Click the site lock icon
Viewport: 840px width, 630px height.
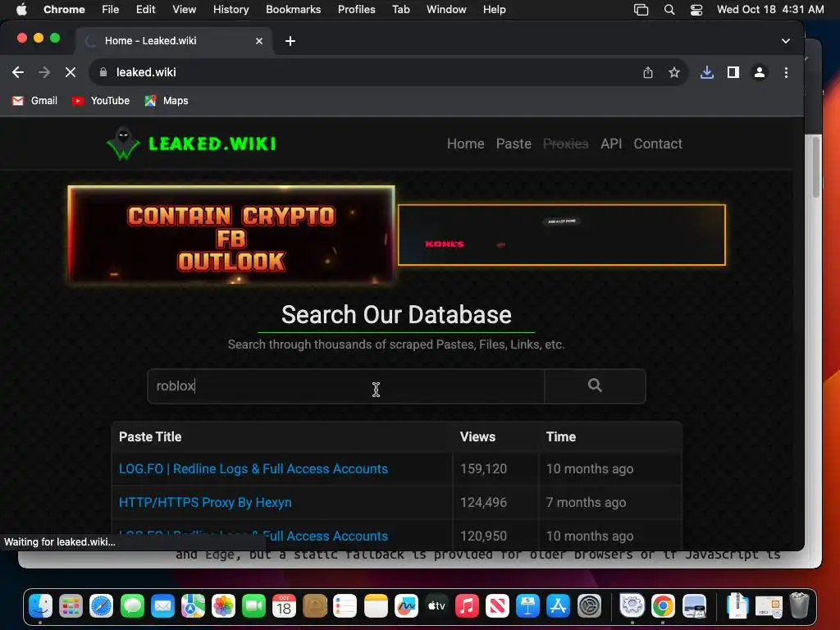(x=103, y=72)
